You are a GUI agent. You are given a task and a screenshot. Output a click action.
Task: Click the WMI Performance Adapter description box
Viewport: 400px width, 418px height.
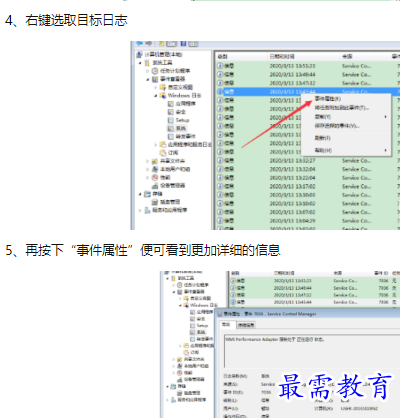(312, 351)
